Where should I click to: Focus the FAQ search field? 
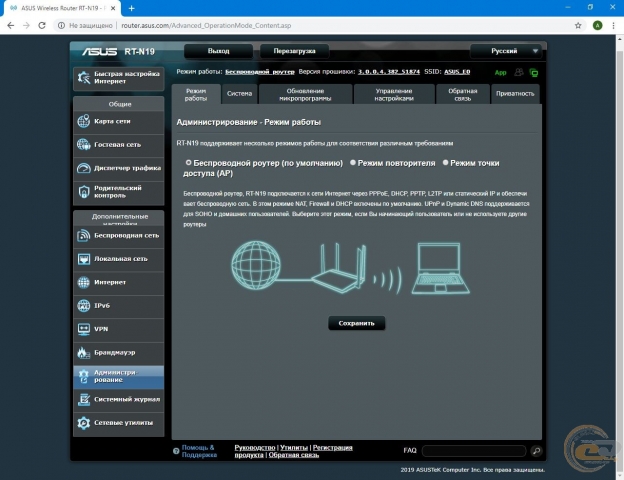pyautogui.click(x=474, y=451)
